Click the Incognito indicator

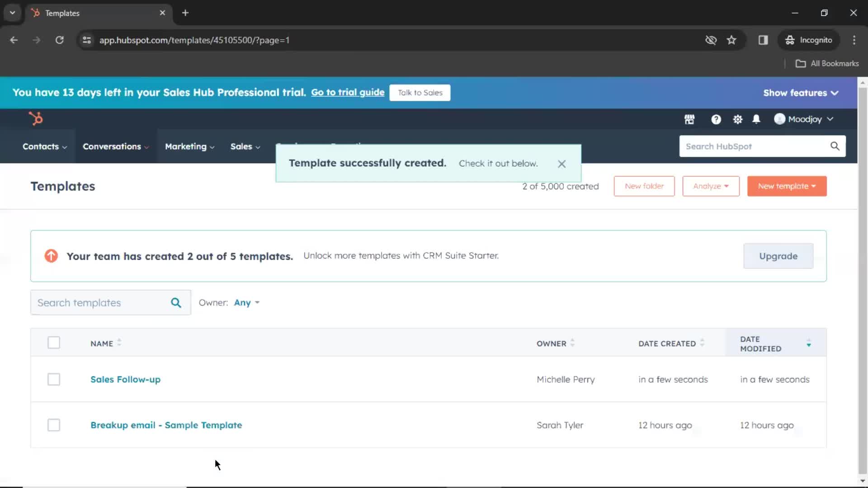pos(809,40)
